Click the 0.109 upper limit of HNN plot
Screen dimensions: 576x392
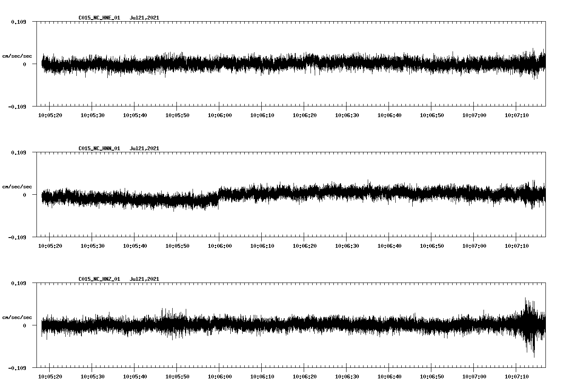pos(18,152)
